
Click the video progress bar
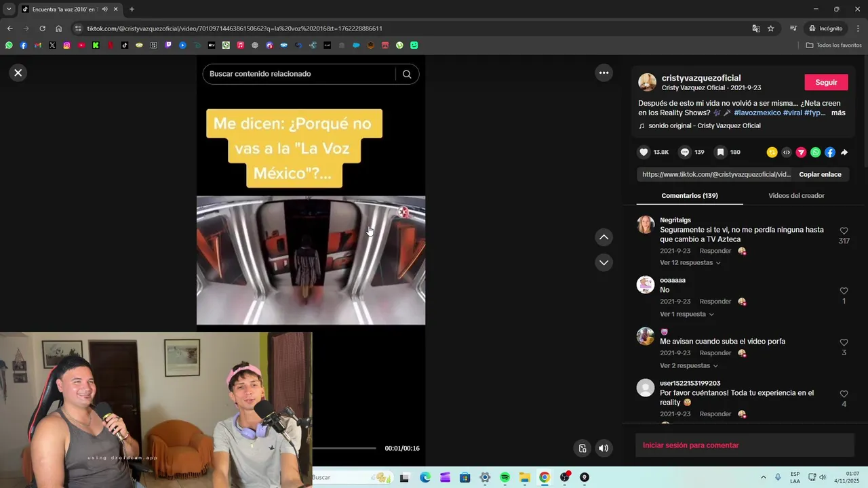[x=344, y=448]
